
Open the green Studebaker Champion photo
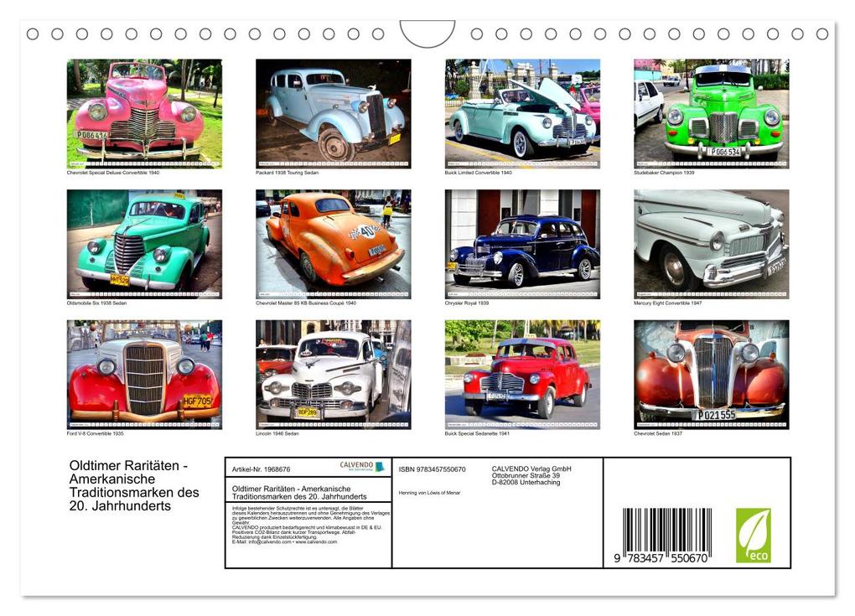coord(711,113)
